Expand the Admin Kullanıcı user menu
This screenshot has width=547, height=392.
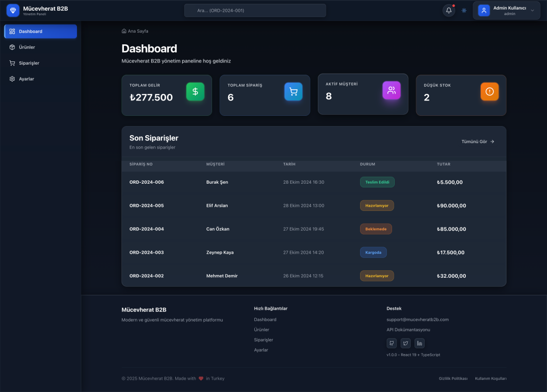[x=506, y=11]
